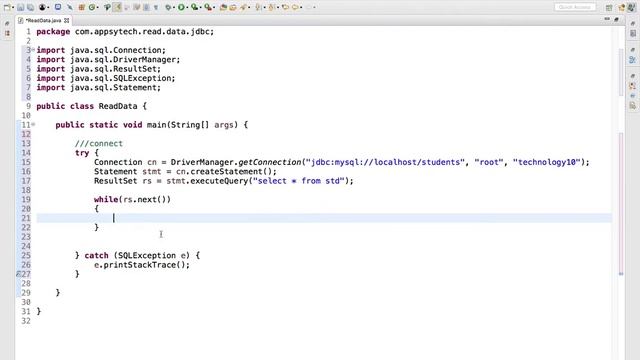Click the '///connect' comment
Screen dimensions: 640x360
[x=99, y=144]
